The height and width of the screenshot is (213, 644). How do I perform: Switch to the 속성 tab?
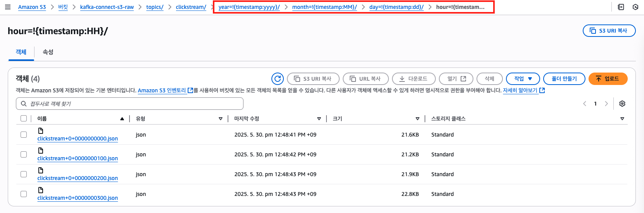point(48,52)
